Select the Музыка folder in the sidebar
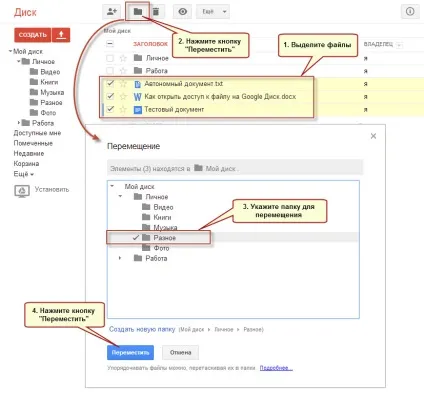Viewport: 424px width, 398px height. pos(47,92)
